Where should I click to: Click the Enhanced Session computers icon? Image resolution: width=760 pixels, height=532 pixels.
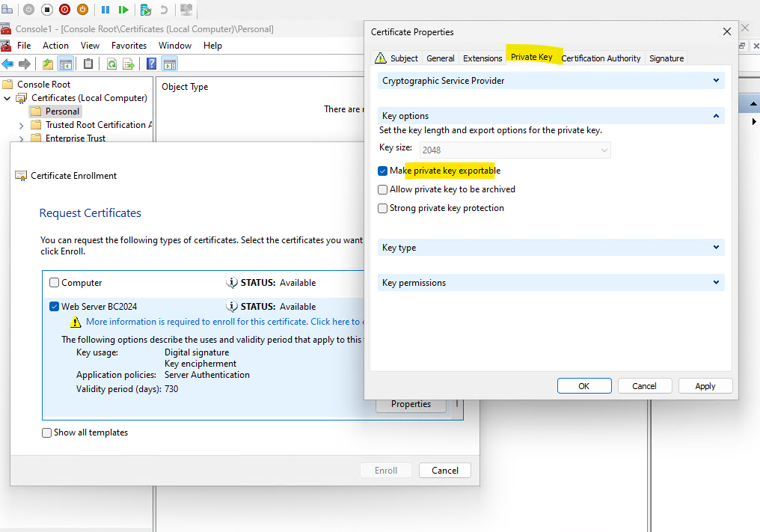(x=186, y=9)
